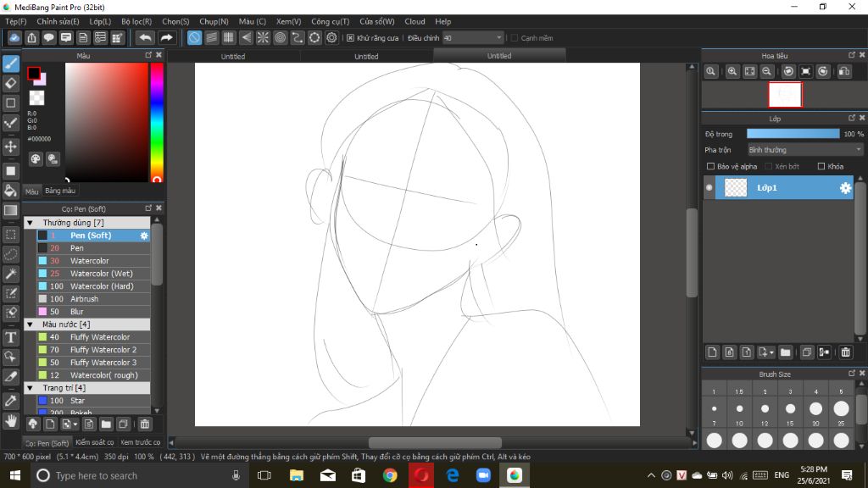Viewport: 868px width, 488px height.
Task: Choose the Blur brush
Action: (93, 312)
